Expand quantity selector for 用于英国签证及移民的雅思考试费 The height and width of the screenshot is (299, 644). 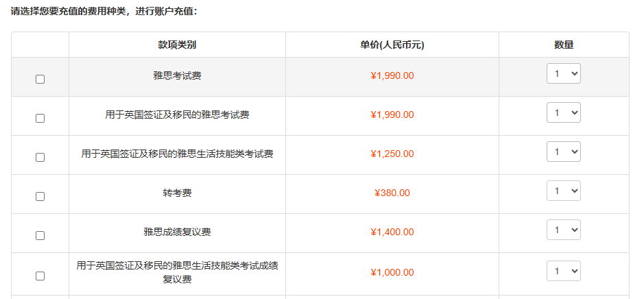[x=563, y=112]
